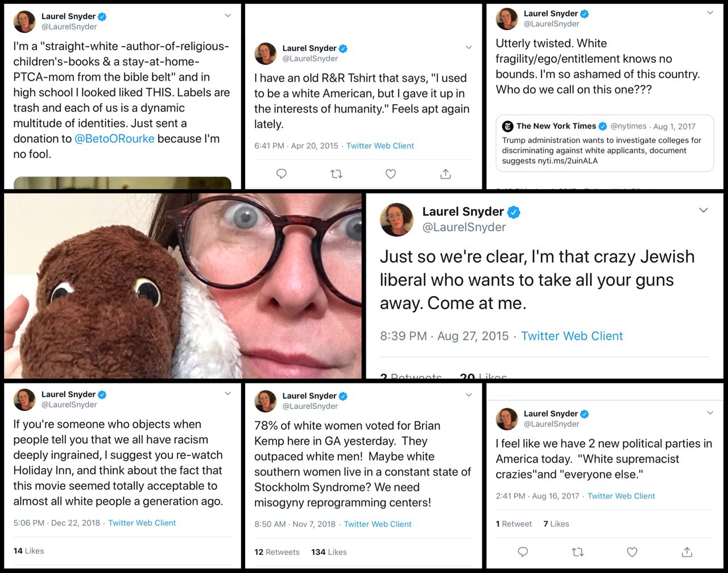Open dropdown arrow on "straight-white-author" tweet
Viewport: 728px width, 573px height.
coord(227,16)
